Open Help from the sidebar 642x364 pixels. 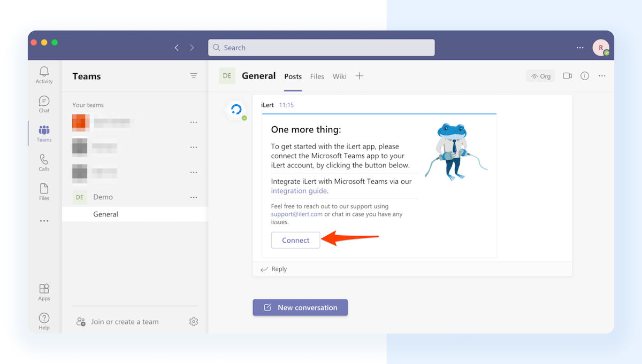click(44, 320)
